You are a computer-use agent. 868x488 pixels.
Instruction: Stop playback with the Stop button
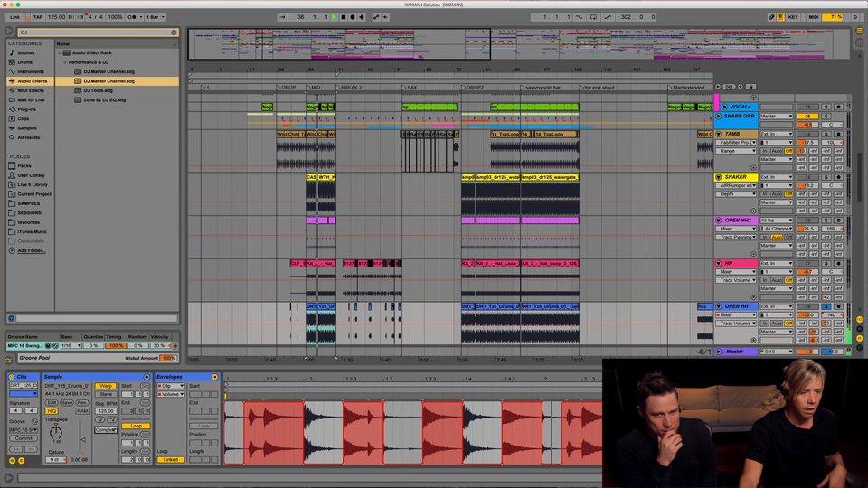[344, 17]
